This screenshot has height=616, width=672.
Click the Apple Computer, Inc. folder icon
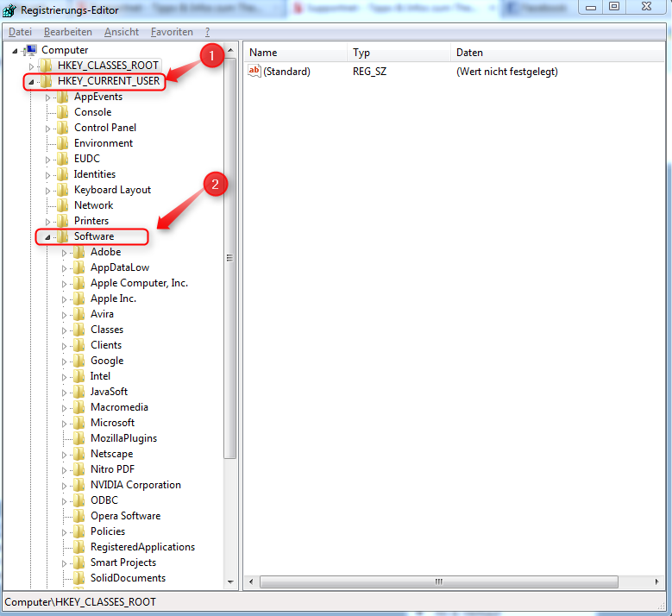coord(79,283)
